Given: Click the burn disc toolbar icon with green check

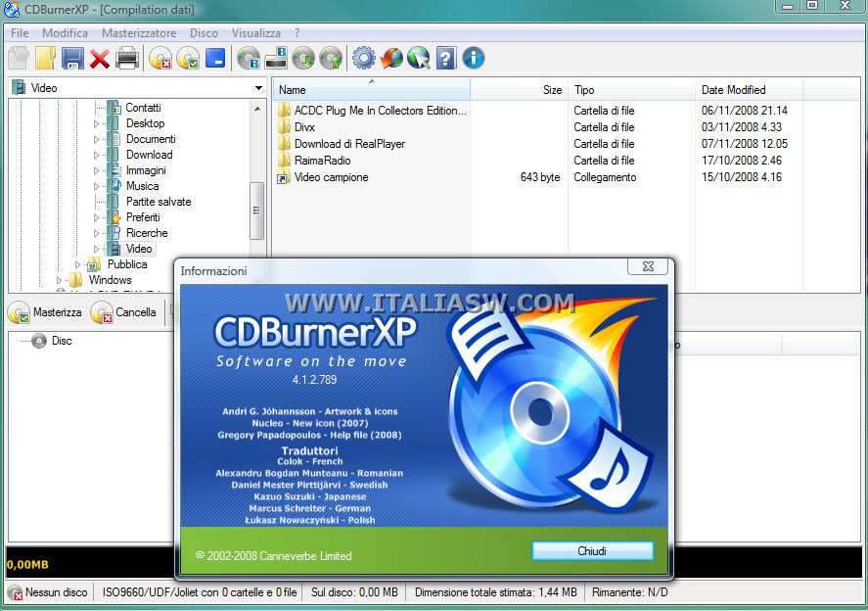Looking at the screenshot, I should [x=188, y=58].
